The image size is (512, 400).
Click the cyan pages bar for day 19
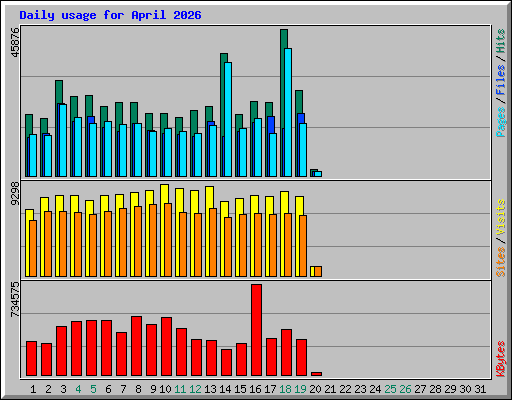303,150
